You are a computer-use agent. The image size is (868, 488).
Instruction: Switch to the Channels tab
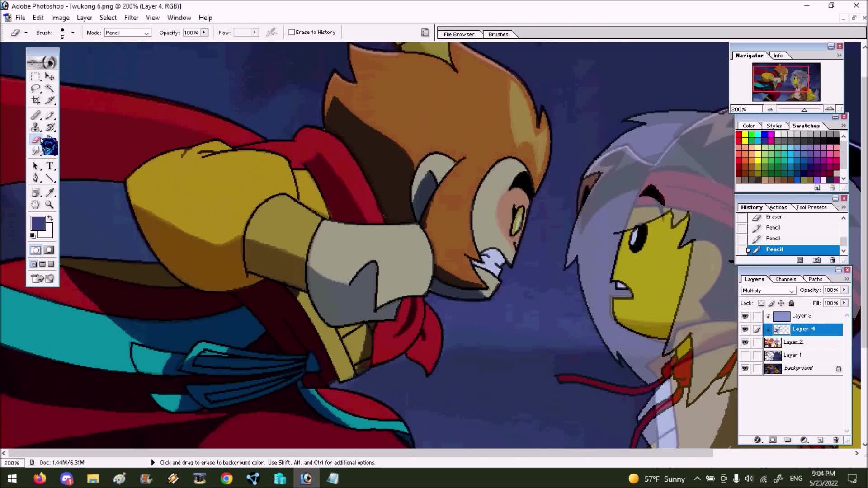786,279
